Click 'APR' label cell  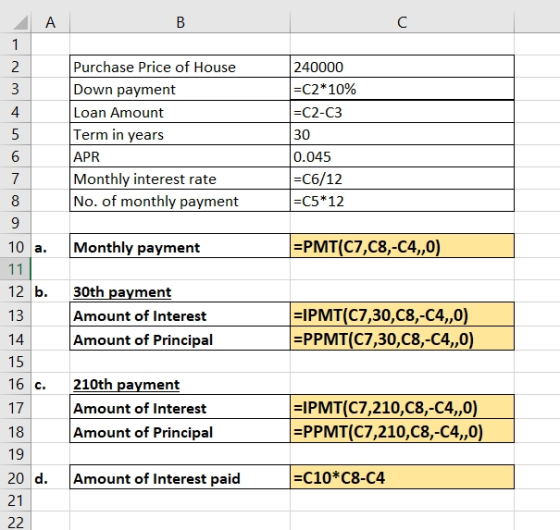click(x=180, y=156)
